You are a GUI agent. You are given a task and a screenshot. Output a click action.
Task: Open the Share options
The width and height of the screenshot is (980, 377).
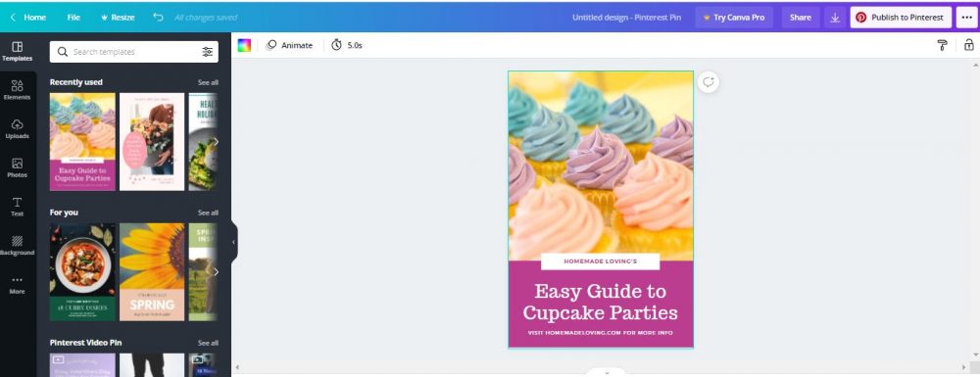tap(800, 18)
